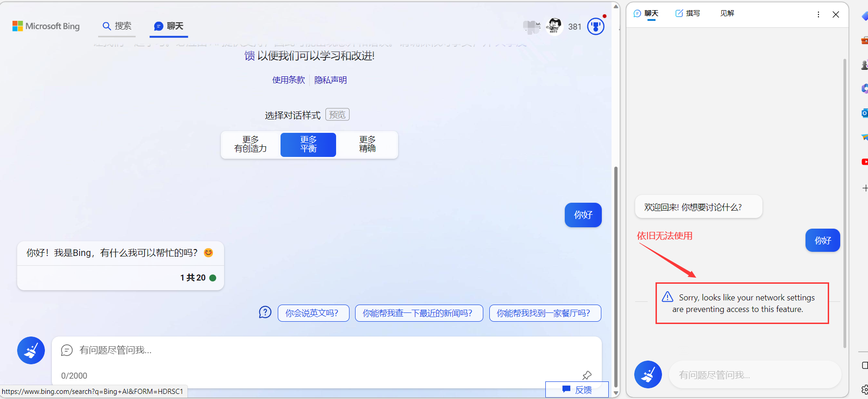Pick suggestion 你能帮我找到一家餐厅吗?
Image resolution: width=868 pixels, height=399 pixels.
(545, 313)
